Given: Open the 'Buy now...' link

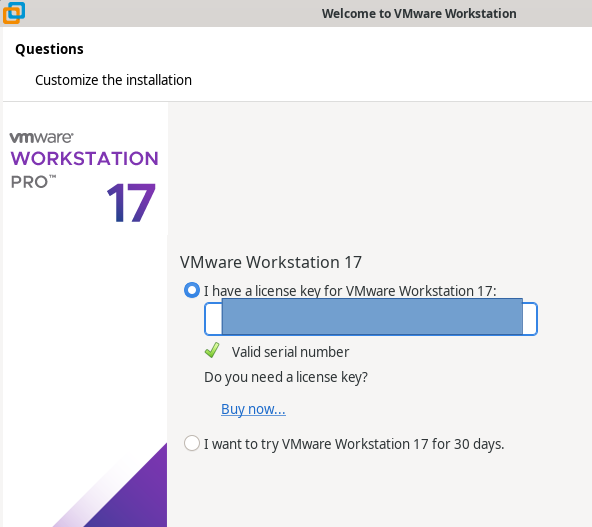Looking at the screenshot, I should (253, 409).
